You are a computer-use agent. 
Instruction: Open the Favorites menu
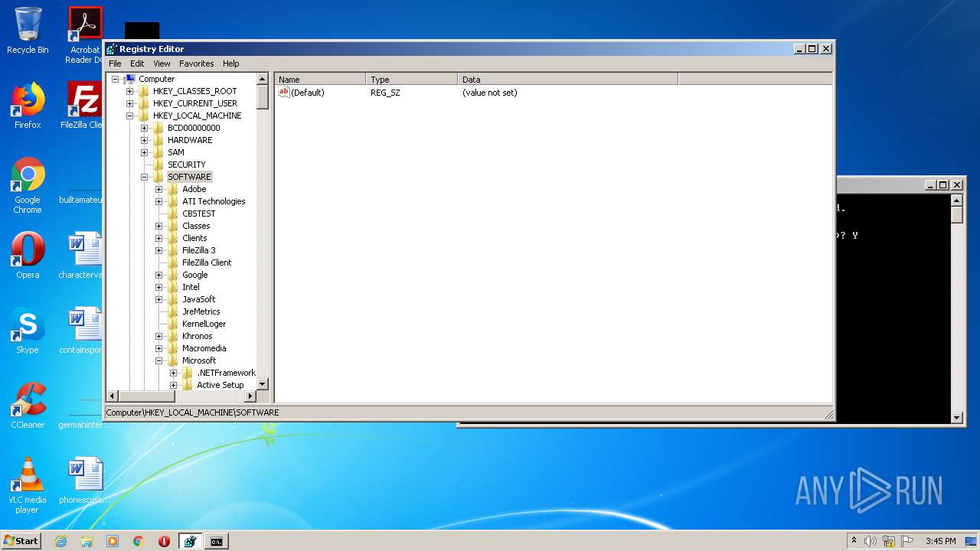(x=197, y=64)
